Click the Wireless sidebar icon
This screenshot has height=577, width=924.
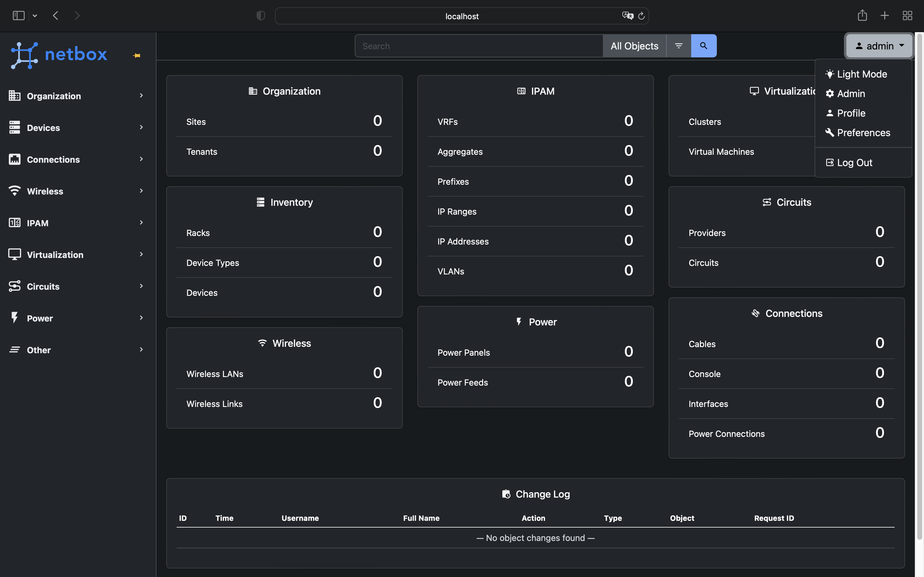(14, 191)
